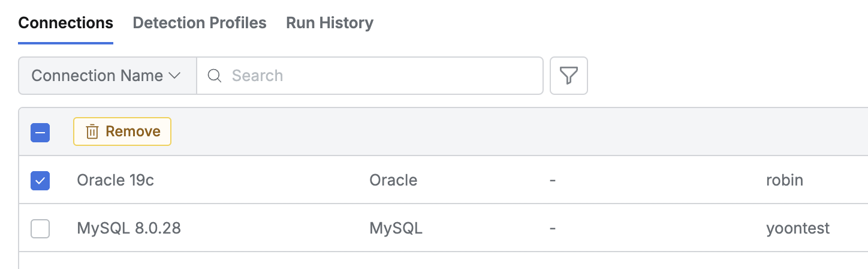Click the dash cell in Oracle row

(552, 180)
